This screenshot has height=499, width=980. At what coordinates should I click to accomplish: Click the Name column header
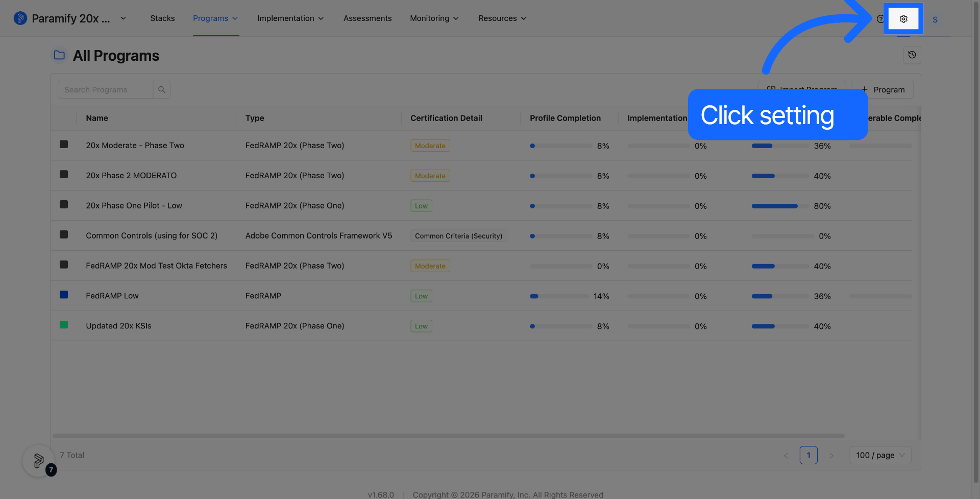(97, 118)
